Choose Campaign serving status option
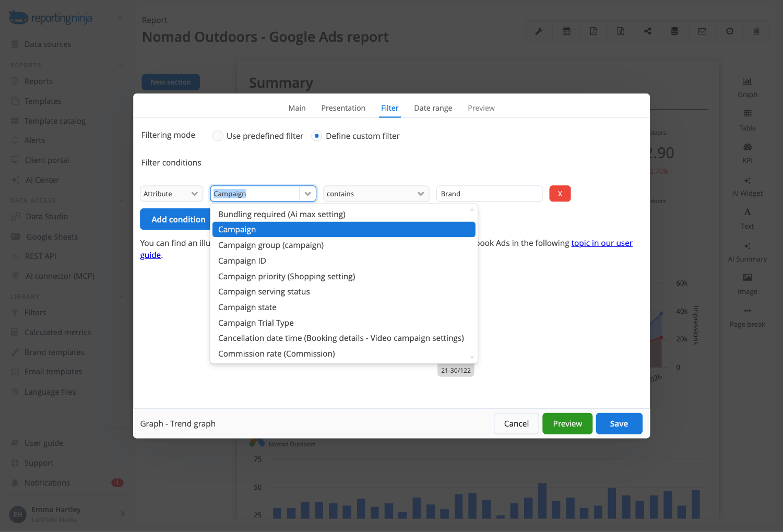The height and width of the screenshot is (532, 783). click(x=343, y=291)
